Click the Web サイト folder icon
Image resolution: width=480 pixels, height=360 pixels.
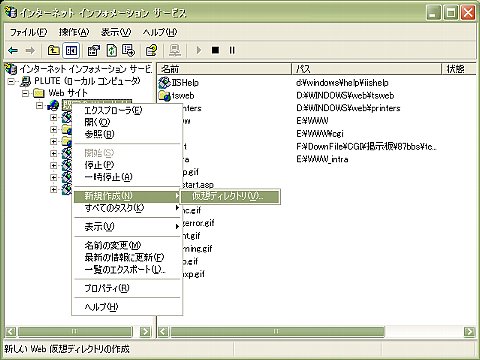[x=39, y=93]
